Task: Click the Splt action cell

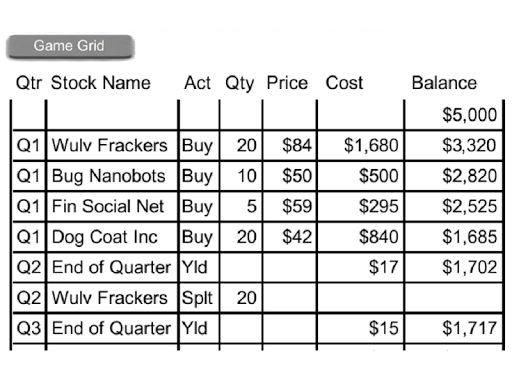Action: point(197,298)
